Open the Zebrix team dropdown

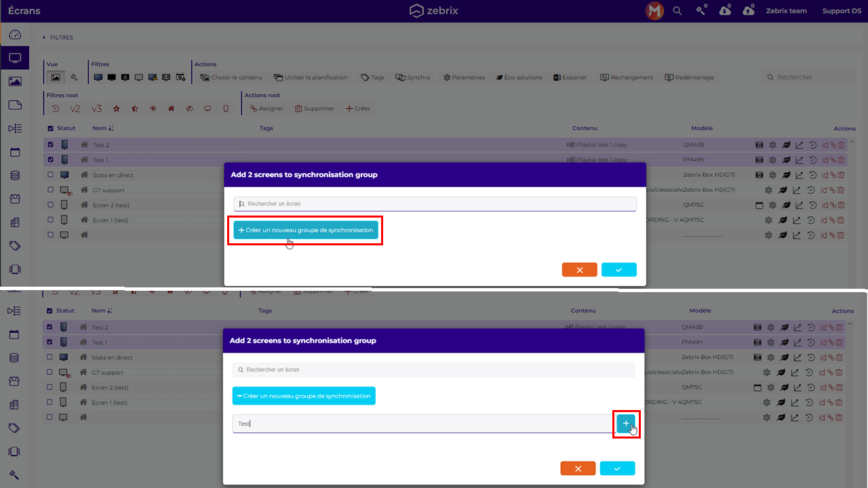click(786, 11)
